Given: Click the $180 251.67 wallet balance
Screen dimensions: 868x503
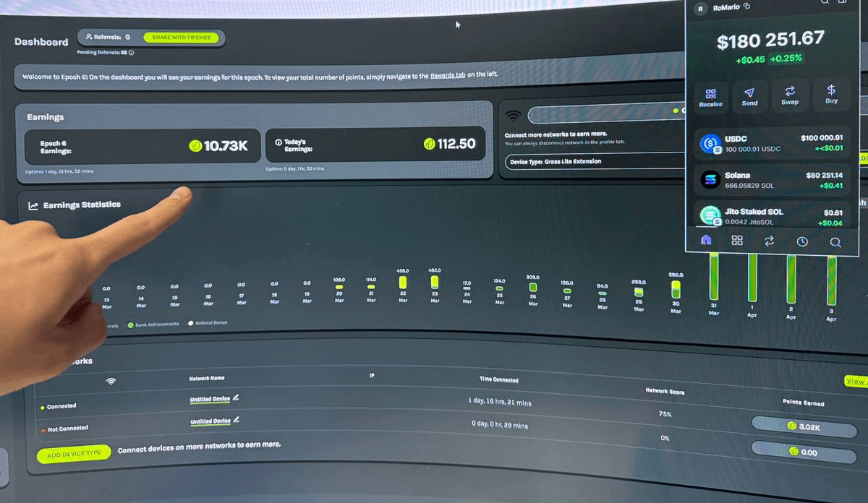Looking at the screenshot, I should [770, 41].
